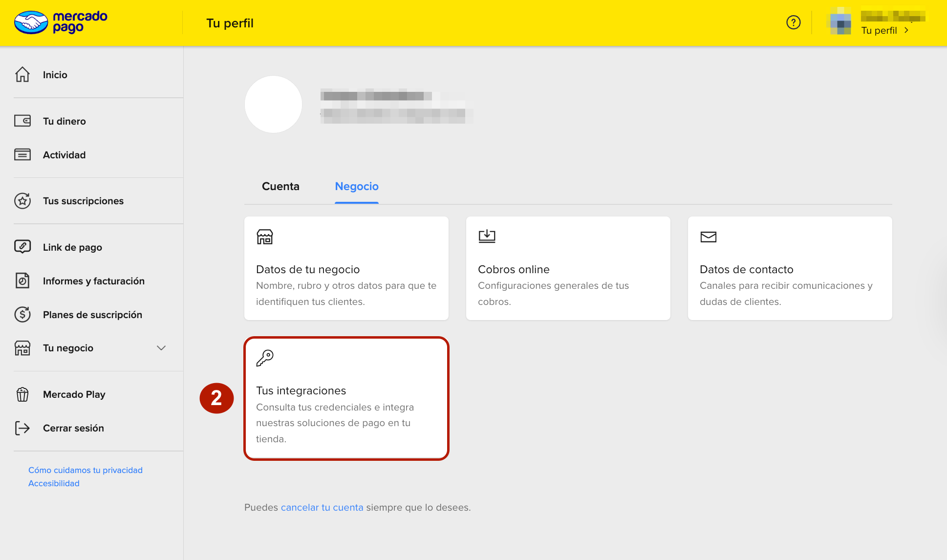Click the Mercado Pago handshake logo
947x560 pixels.
click(31, 22)
